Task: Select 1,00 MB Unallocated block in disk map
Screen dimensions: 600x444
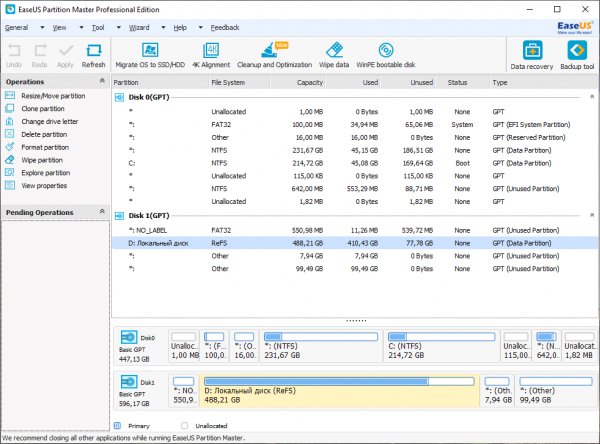Action: tap(184, 346)
